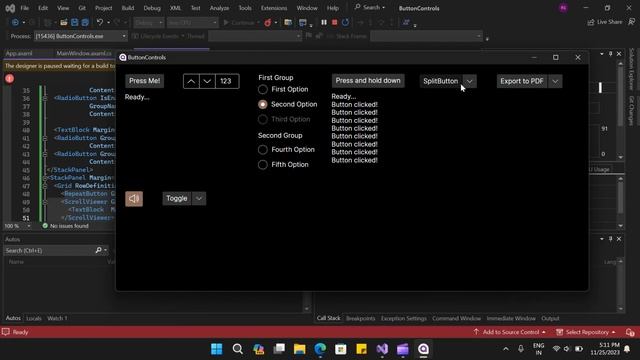Screen dimensions: 640x360
Task: Save current file with disk icon
Action: point(74,22)
